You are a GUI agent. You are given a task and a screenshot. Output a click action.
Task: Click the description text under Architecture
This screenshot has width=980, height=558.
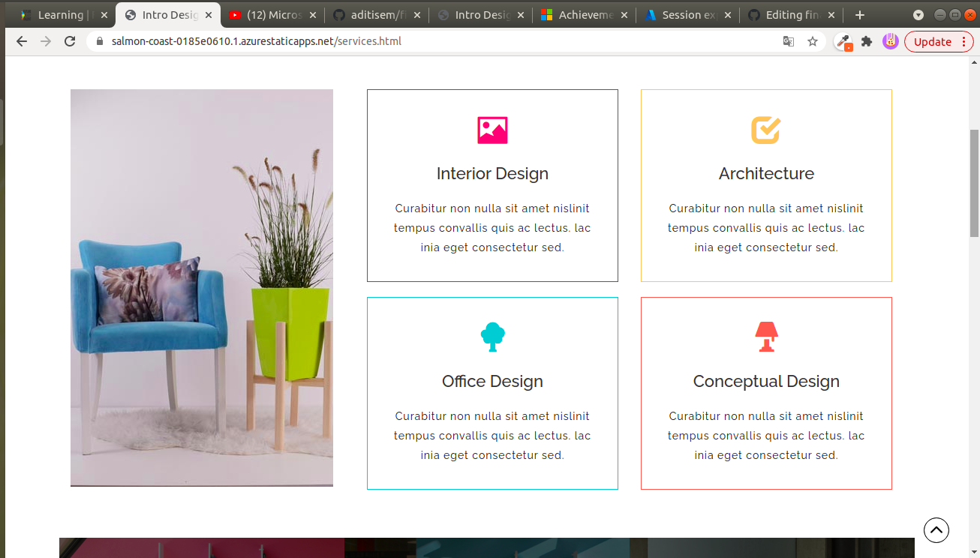[x=766, y=228]
